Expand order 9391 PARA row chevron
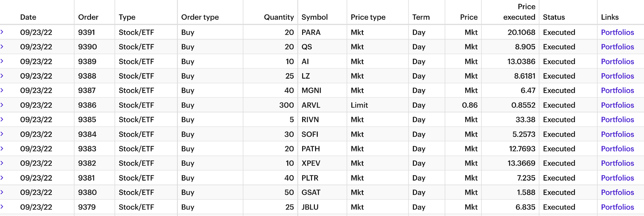This screenshot has height=216, width=644. (x=2, y=32)
